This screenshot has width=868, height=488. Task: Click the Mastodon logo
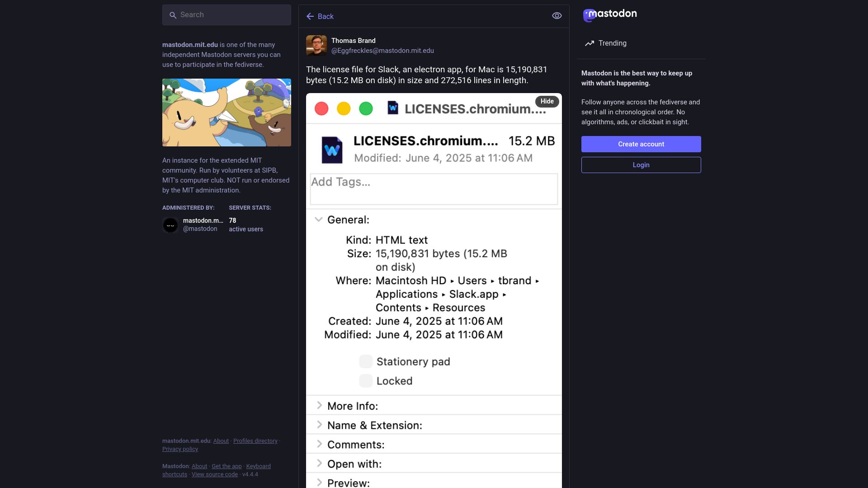tap(610, 15)
